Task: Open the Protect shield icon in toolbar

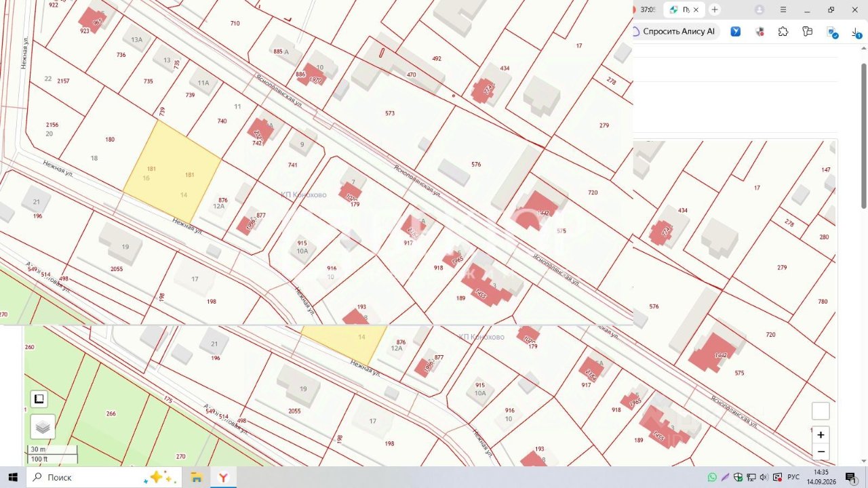Action: 759,31
